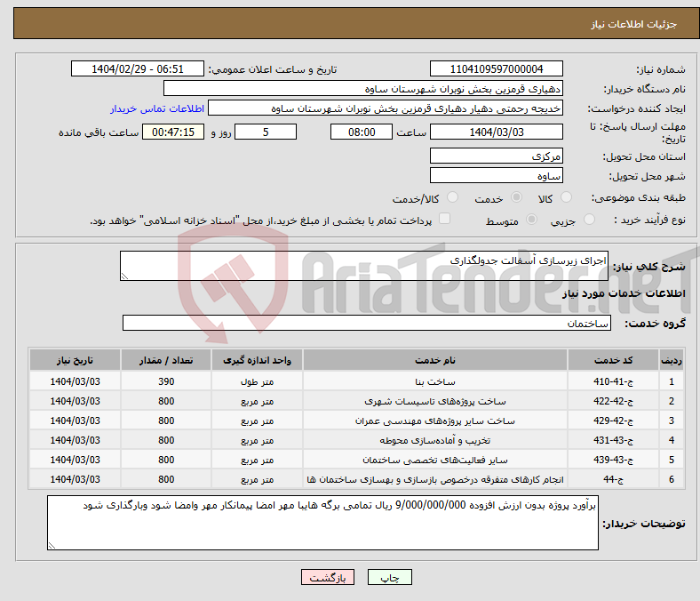700x601 pixels.
Task: Select the خدمت radio button
Action: coord(516,197)
